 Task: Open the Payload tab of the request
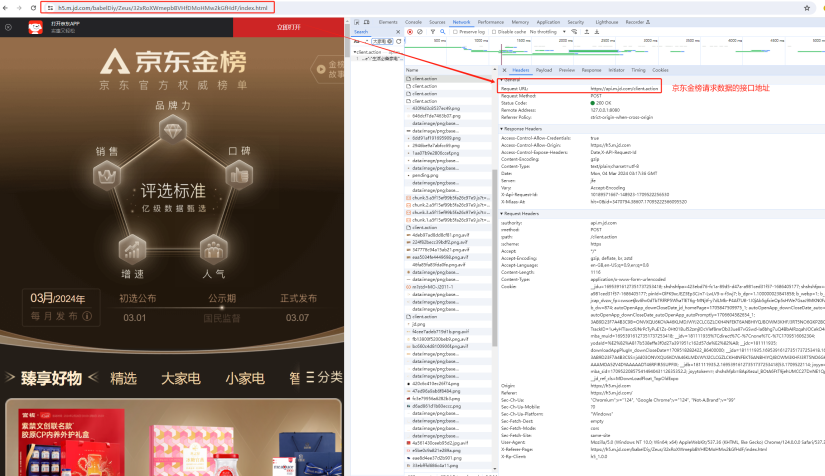[x=544, y=70]
